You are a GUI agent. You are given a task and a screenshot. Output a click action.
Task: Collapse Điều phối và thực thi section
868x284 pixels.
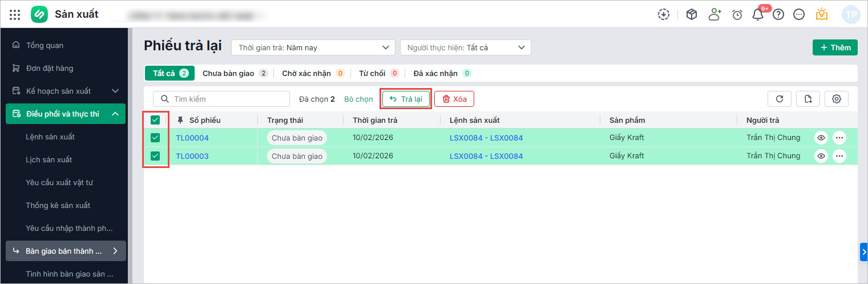point(115,114)
